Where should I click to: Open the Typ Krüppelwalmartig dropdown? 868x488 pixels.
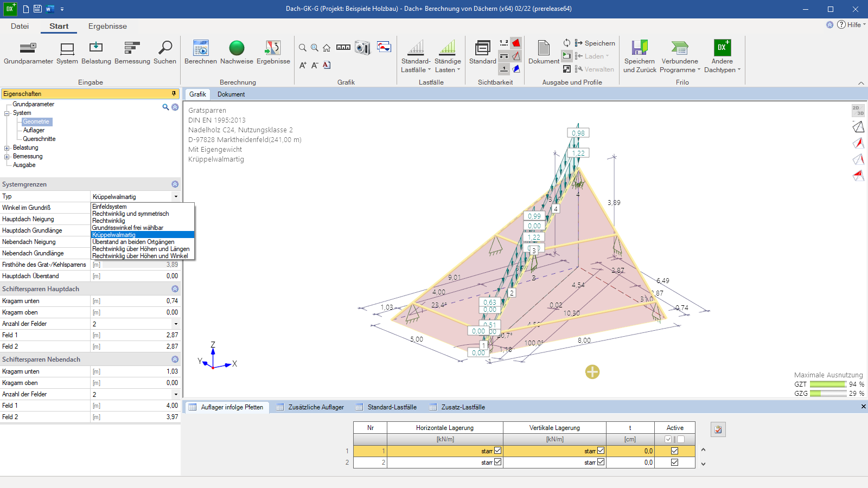(176, 196)
